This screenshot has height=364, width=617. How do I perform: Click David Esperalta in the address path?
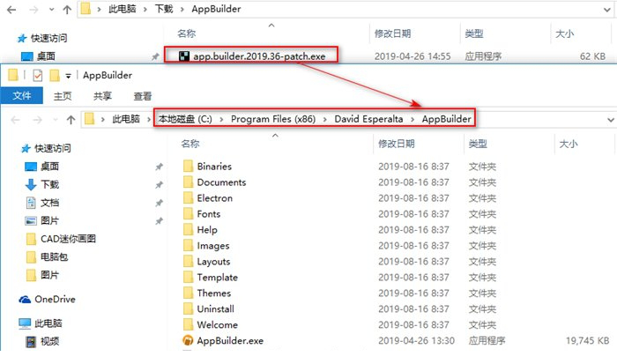coord(368,119)
